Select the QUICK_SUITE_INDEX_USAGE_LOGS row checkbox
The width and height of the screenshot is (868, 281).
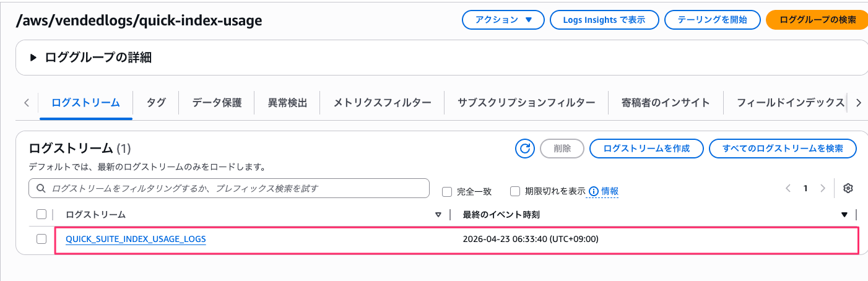41,239
